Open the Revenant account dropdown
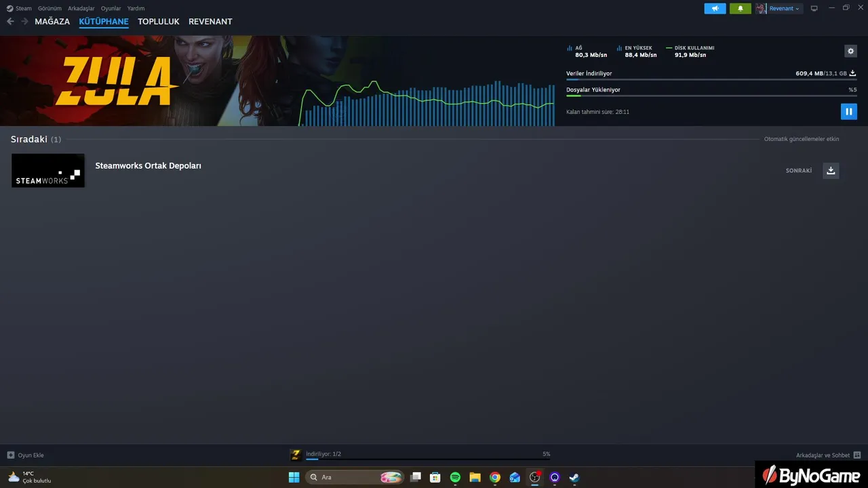Viewport: 868px width, 488px height. point(784,8)
